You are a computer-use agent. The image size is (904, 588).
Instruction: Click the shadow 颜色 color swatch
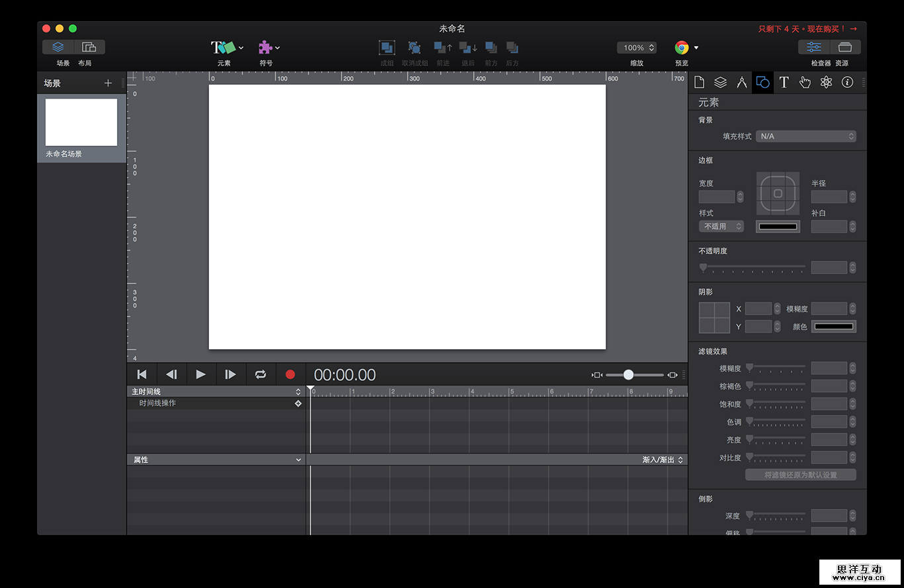point(833,326)
